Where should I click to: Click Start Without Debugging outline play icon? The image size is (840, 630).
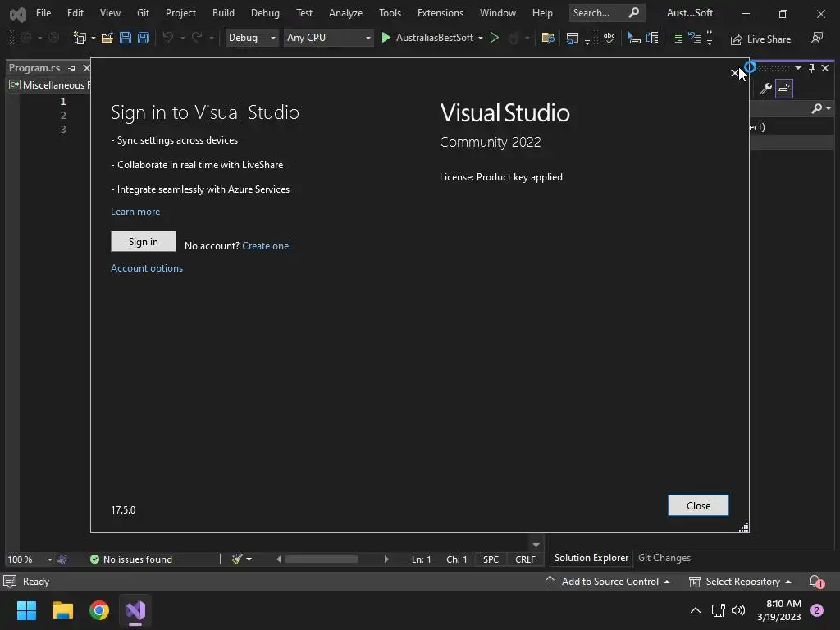[495, 38]
